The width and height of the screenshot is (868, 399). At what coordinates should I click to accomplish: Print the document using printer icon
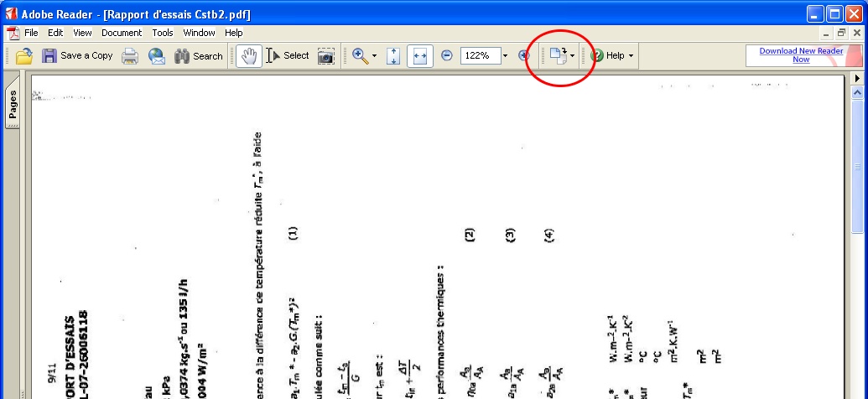(x=130, y=56)
